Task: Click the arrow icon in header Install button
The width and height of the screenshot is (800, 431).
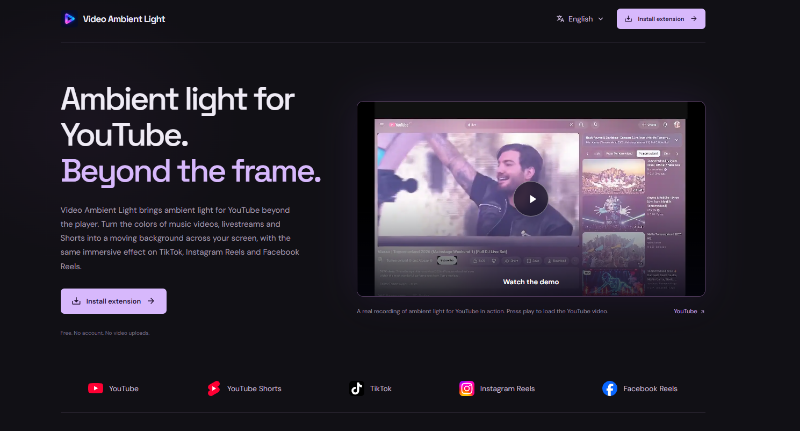Action: 693,19
